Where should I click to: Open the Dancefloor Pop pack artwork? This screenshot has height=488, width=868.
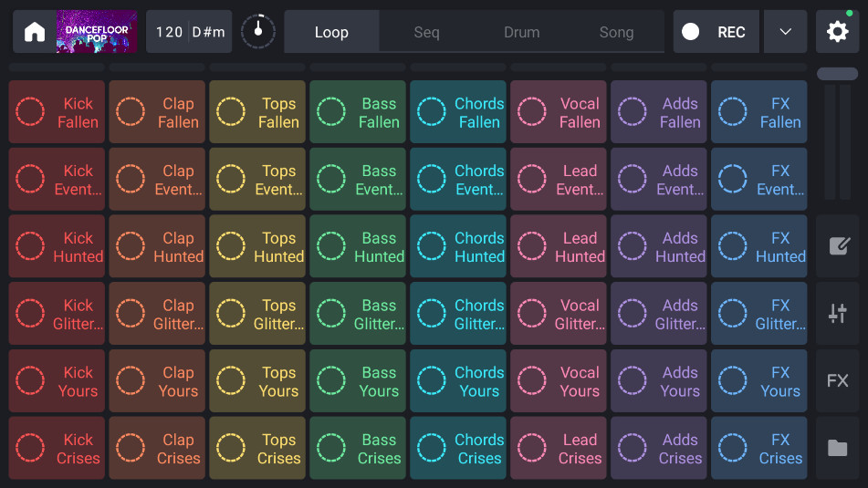coord(97,32)
